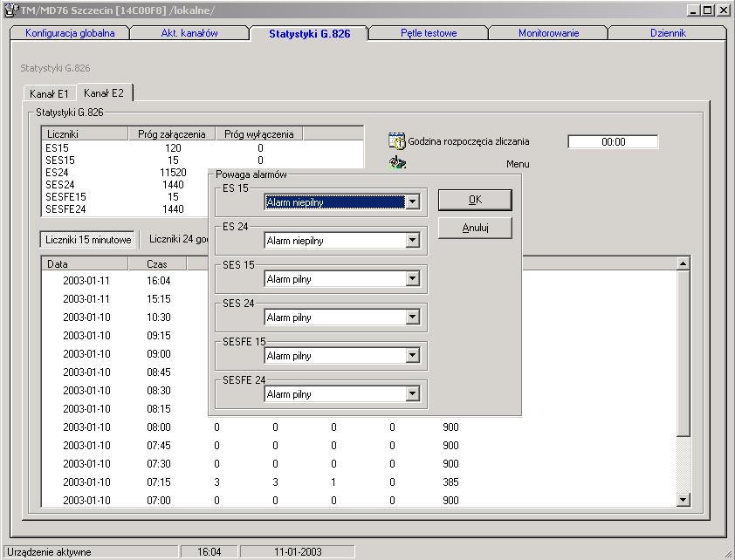The image size is (735, 560).
Task: Select the Kanał E1 sub-tab
Action: tap(49, 93)
